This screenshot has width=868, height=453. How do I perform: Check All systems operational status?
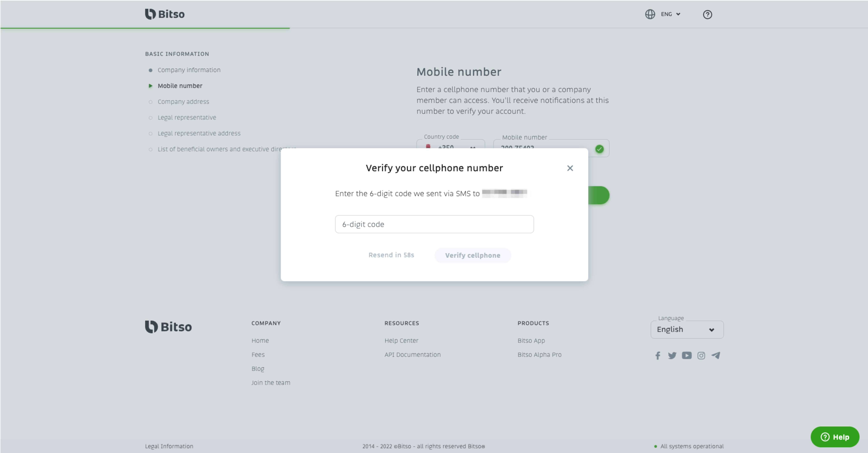point(689,446)
